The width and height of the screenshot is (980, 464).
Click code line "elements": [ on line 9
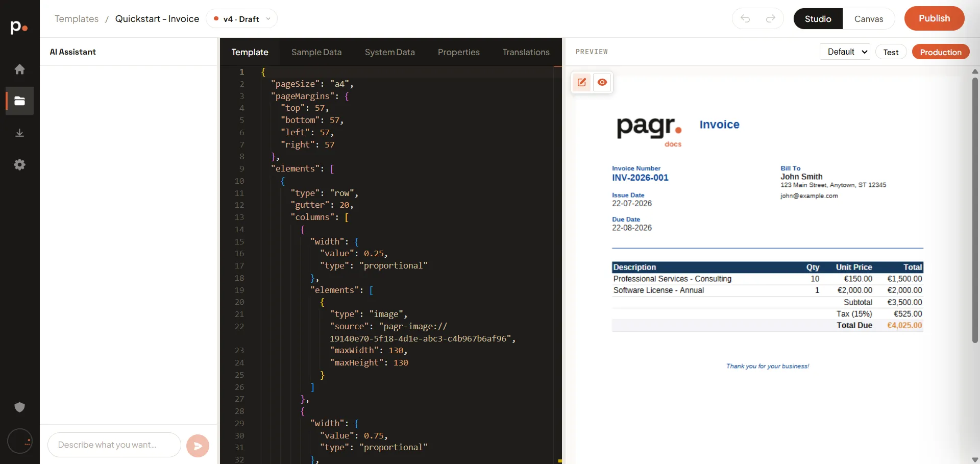tap(303, 168)
